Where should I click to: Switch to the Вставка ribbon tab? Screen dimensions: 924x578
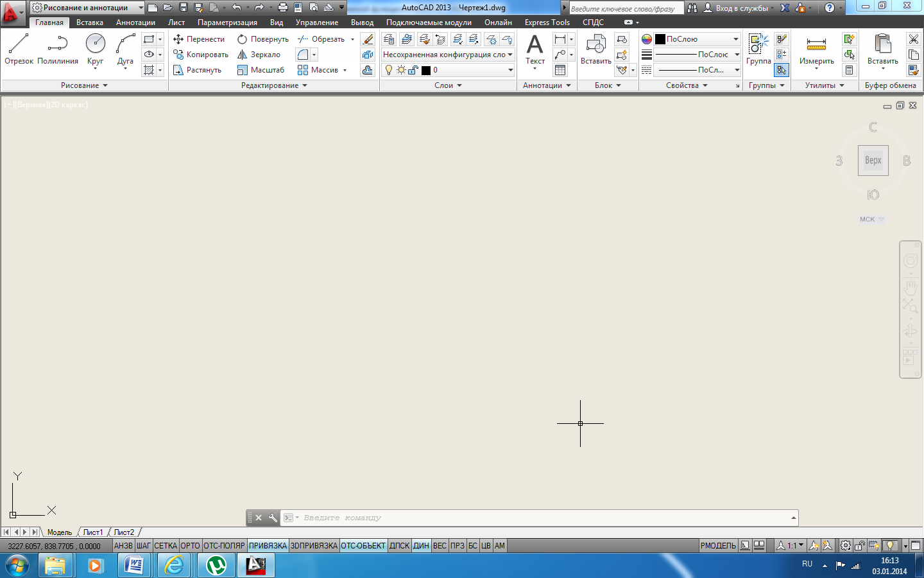[x=90, y=22]
